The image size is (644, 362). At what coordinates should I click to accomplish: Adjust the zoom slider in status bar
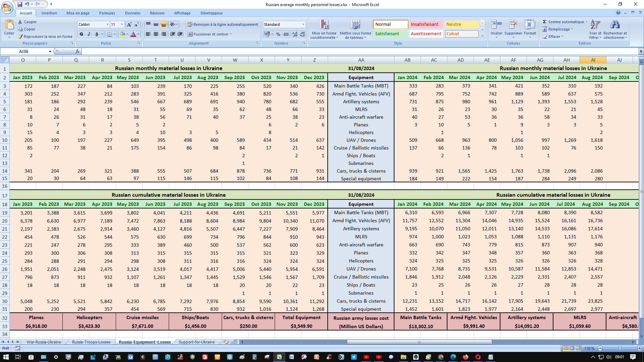pos(620,348)
